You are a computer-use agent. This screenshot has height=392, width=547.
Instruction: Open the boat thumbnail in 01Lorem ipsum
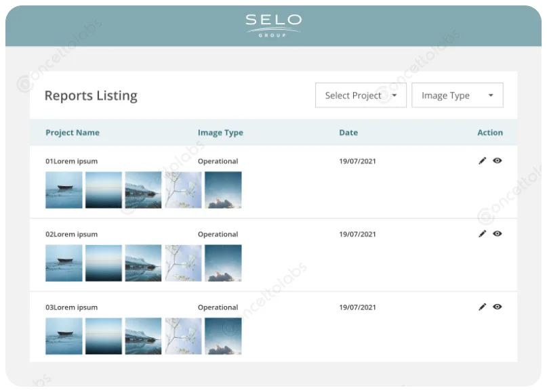(64, 190)
